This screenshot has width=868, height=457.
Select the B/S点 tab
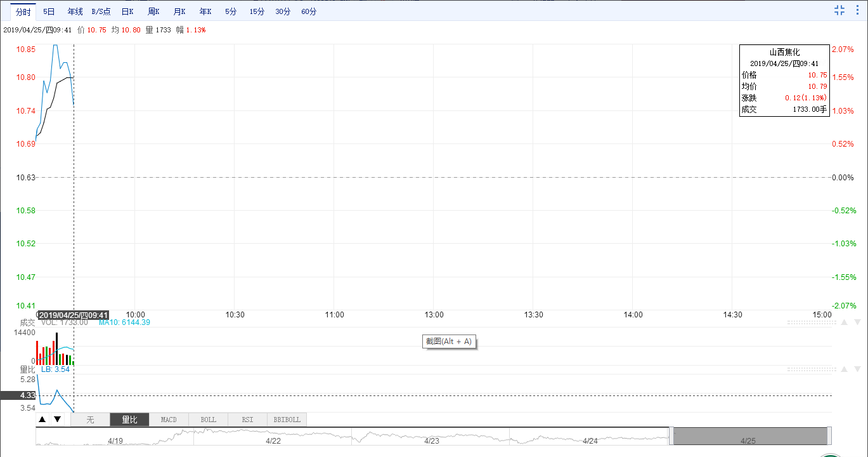tap(101, 11)
